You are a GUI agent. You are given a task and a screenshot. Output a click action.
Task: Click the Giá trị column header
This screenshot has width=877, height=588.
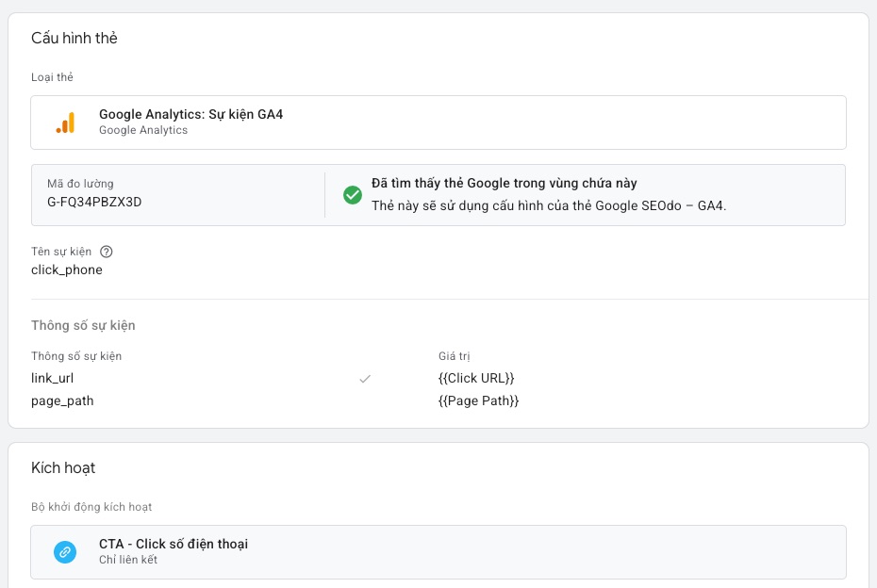pos(455,356)
